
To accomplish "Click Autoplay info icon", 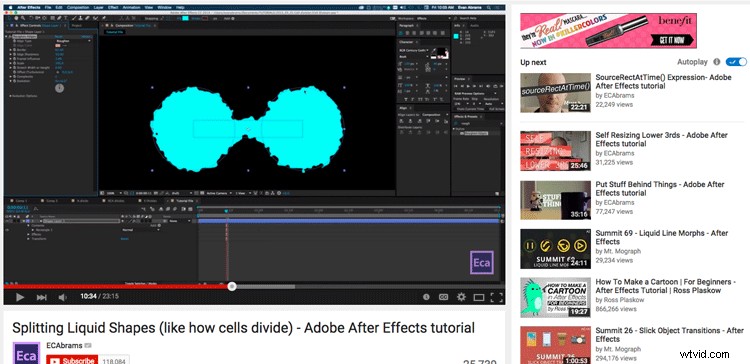I will tap(717, 62).
